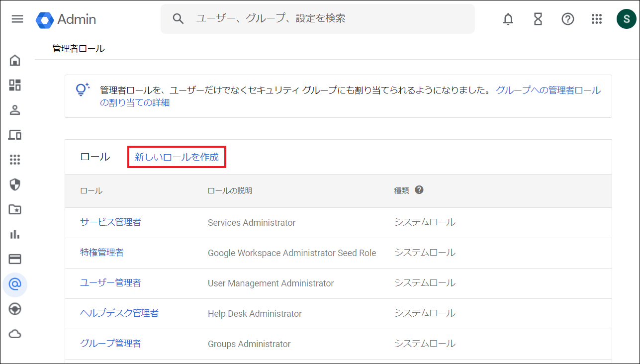Open the Dashboard sidebar icon
640x364 pixels.
[15, 85]
